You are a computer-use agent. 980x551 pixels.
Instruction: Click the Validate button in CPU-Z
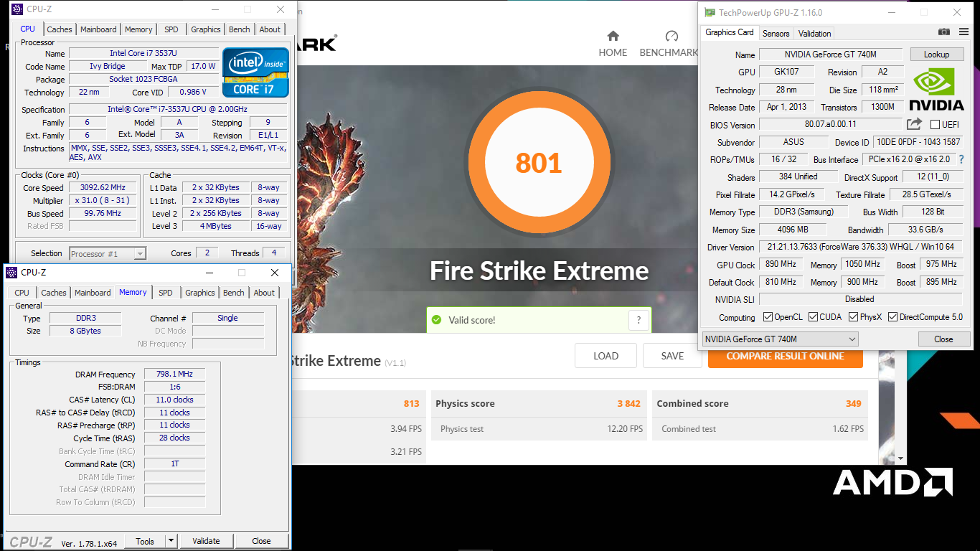pyautogui.click(x=206, y=541)
